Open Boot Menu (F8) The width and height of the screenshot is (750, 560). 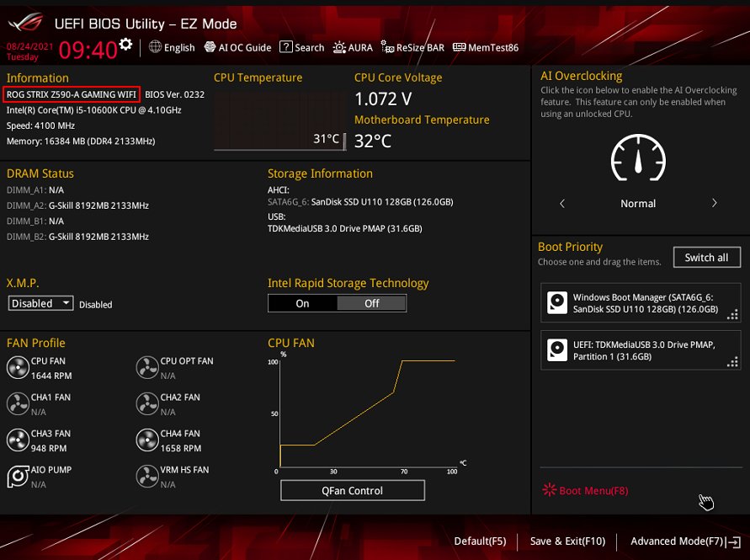[x=586, y=490]
